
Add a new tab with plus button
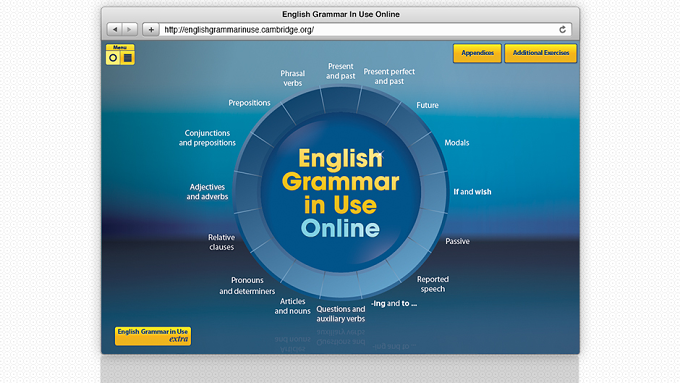[x=151, y=29]
